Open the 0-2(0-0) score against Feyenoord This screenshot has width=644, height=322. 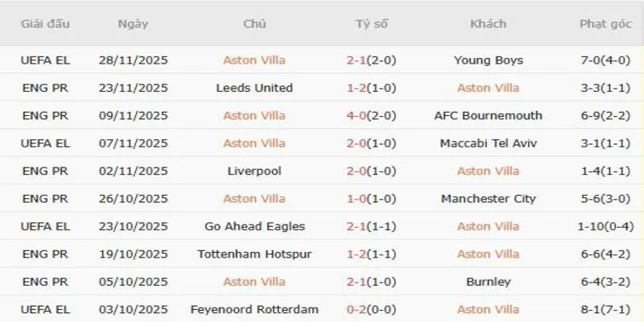(371, 310)
